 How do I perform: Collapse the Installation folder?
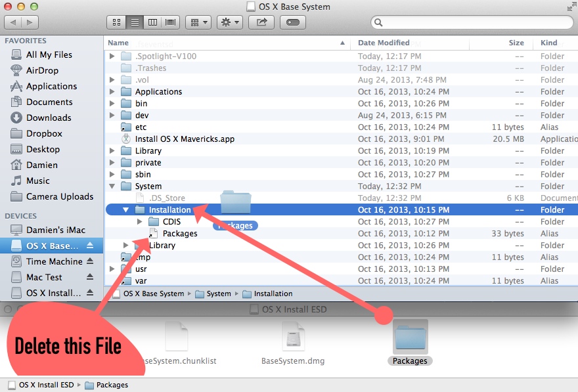[x=125, y=209]
